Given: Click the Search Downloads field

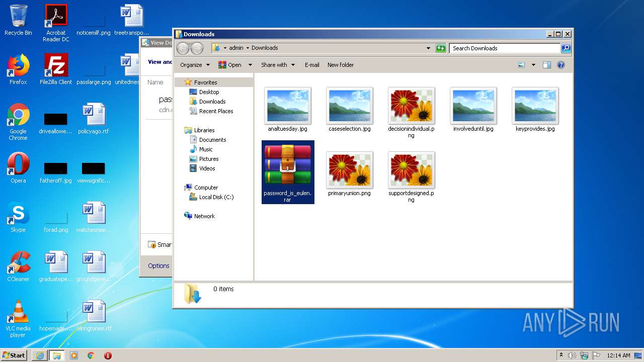Looking at the screenshot, I should click(x=505, y=48).
